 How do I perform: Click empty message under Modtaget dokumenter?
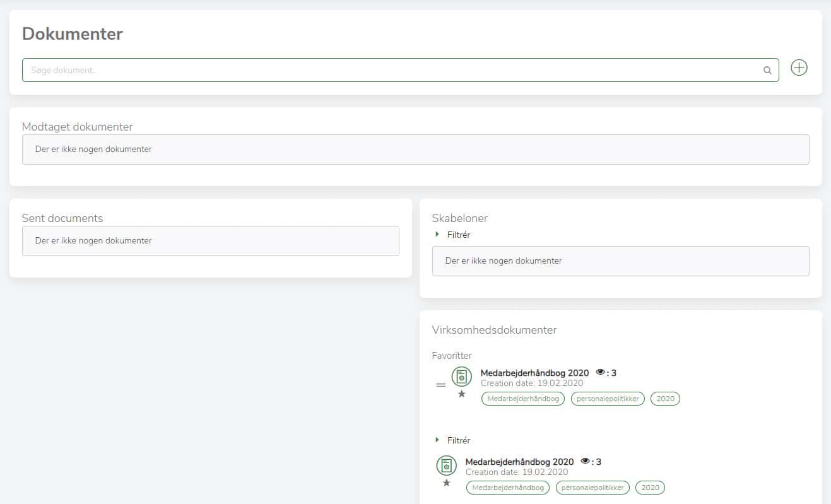[x=415, y=149]
